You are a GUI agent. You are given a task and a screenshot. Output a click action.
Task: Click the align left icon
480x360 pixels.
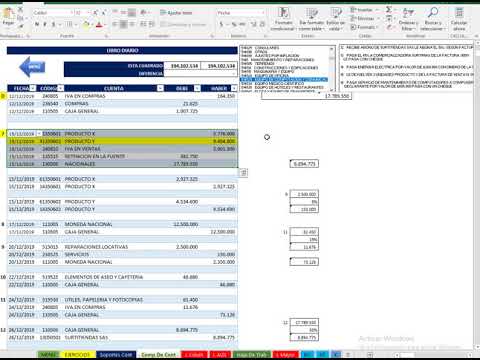[x=115, y=24]
